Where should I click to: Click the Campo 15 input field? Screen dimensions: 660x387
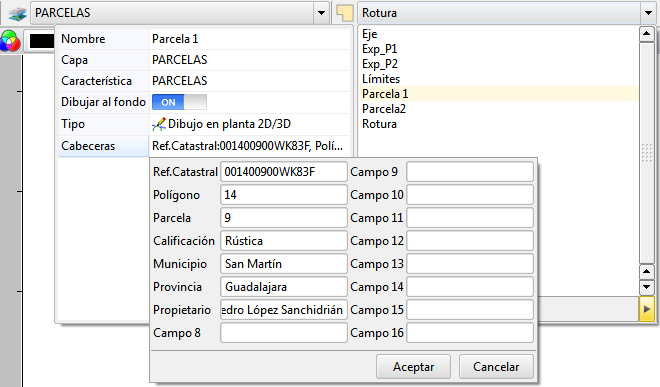(x=470, y=310)
